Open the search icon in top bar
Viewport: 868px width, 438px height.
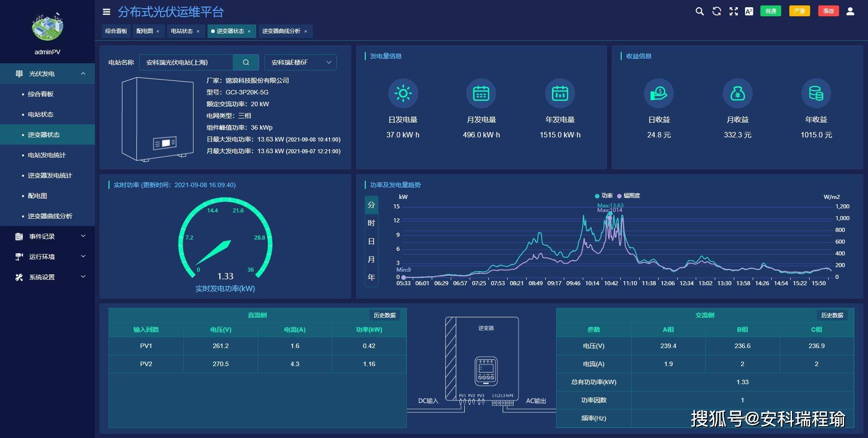[x=699, y=11]
